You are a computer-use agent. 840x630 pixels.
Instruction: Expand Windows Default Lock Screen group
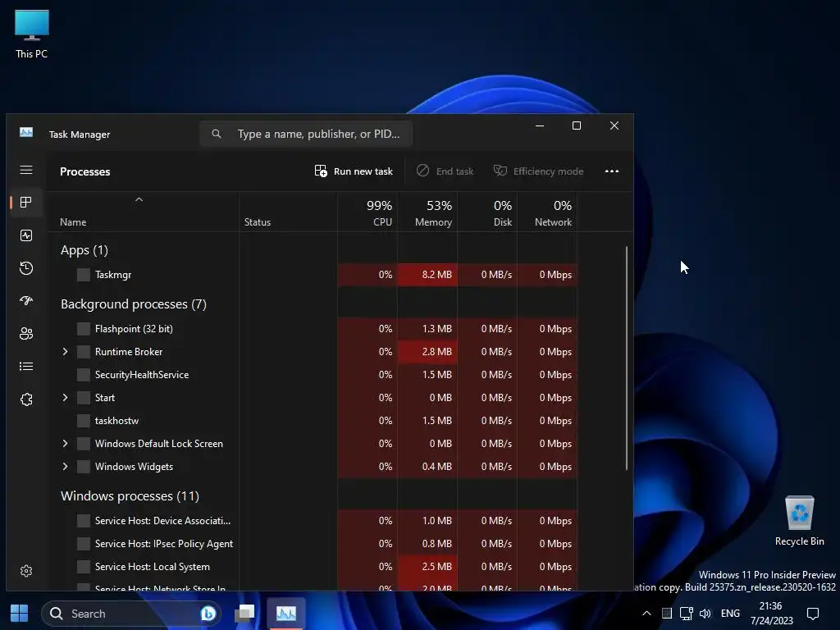pos(66,444)
